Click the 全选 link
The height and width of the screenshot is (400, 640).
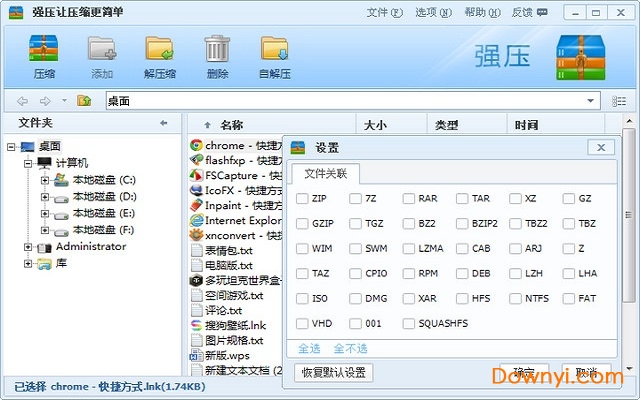pyautogui.click(x=308, y=348)
